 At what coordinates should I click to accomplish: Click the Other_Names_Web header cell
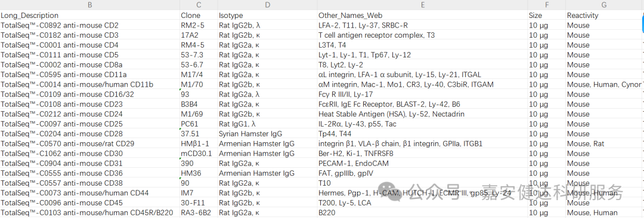pos(422,15)
